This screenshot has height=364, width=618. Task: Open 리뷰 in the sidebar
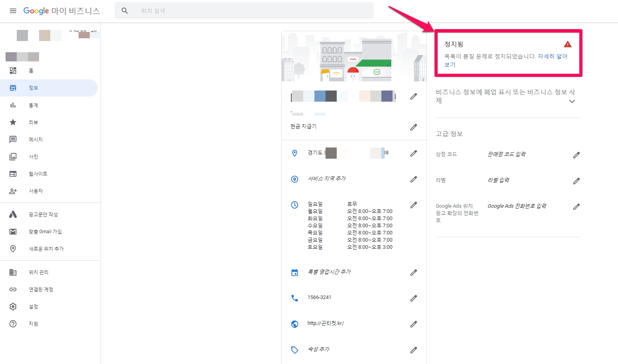coord(34,122)
